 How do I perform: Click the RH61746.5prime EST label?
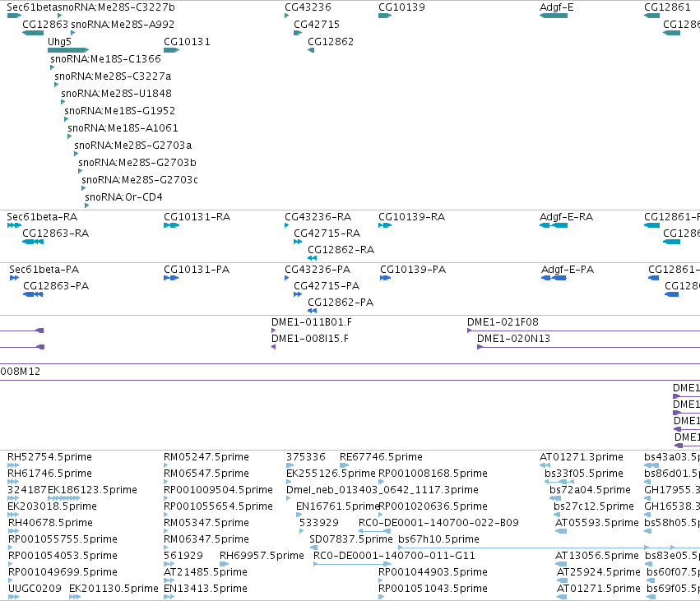pyautogui.click(x=49, y=474)
